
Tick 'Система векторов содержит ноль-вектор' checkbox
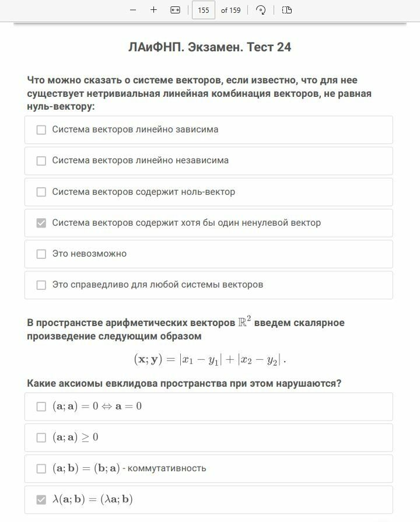pyautogui.click(x=41, y=192)
